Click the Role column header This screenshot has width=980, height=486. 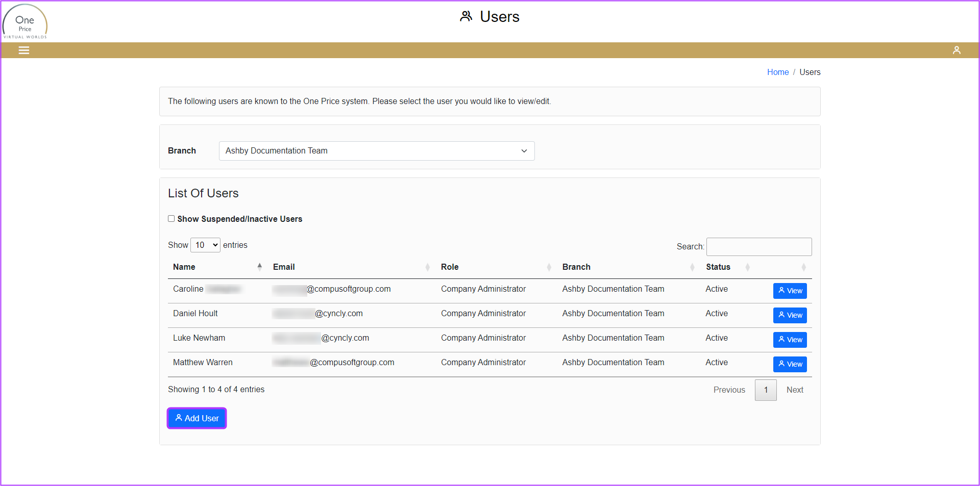(x=450, y=267)
